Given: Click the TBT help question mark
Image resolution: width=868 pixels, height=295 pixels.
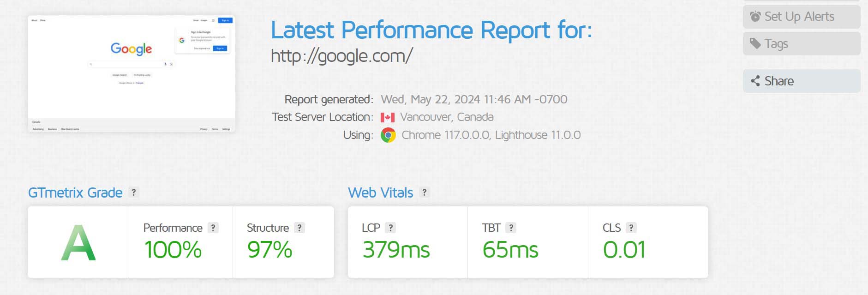Looking at the screenshot, I should click(x=511, y=228).
